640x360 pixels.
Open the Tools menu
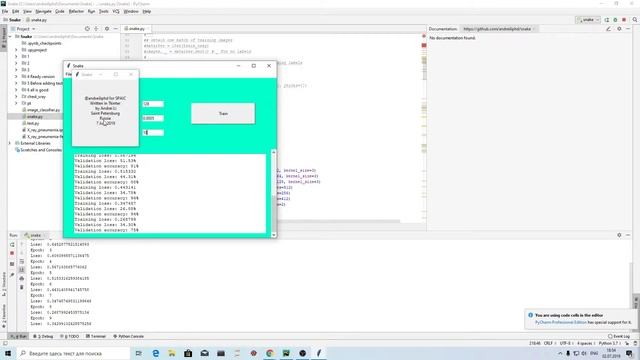[x=104, y=11]
